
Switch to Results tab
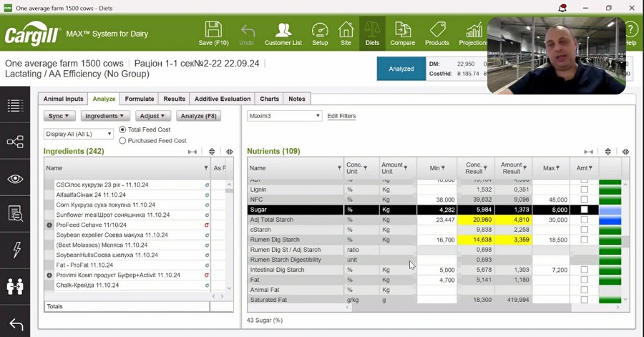pos(174,99)
